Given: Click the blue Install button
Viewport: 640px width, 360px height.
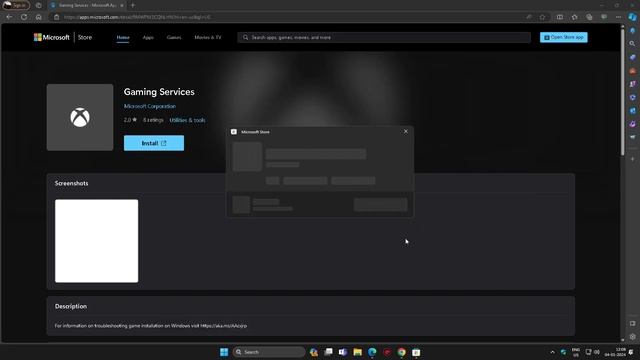Looking at the screenshot, I should pos(154,143).
